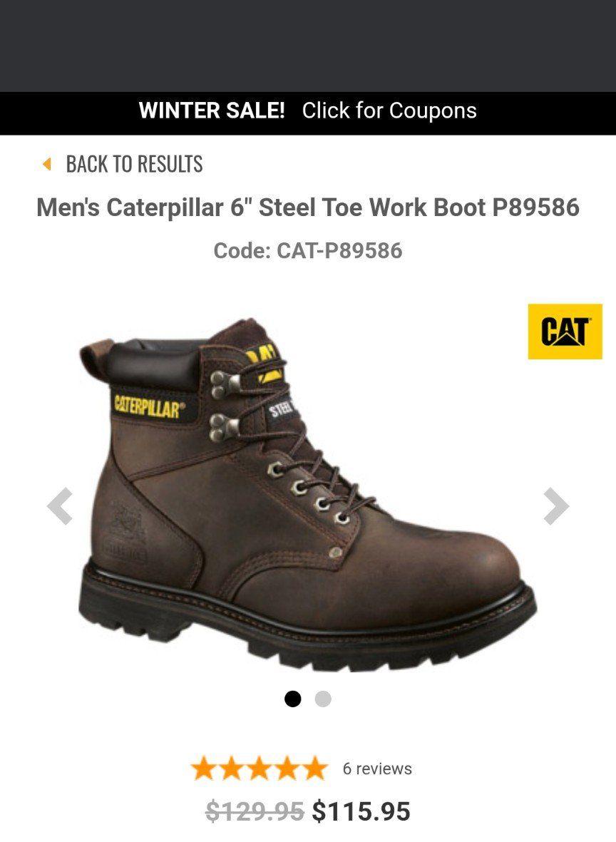Show previous product image with left chevron
Viewport: 616px width, 842px height.
click(x=60, y=506)
